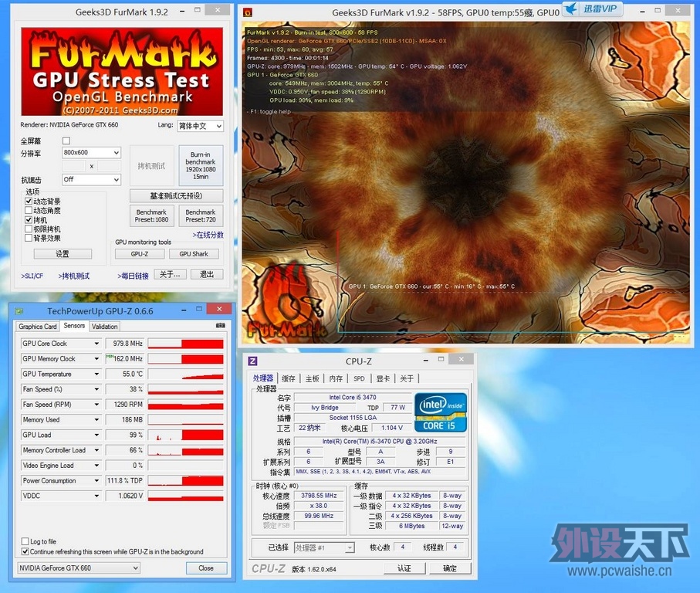Click the CPU-Z purple Z title icon
The width and height of the screenshot is (700, 593).
pyautogui.click(x=252, y=361)
